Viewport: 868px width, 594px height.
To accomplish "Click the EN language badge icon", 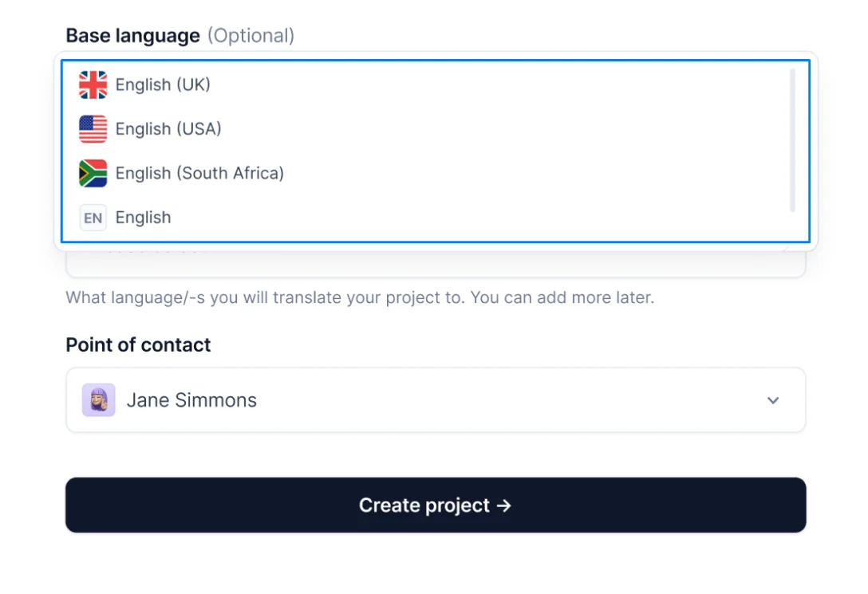I will coord(92,217).
